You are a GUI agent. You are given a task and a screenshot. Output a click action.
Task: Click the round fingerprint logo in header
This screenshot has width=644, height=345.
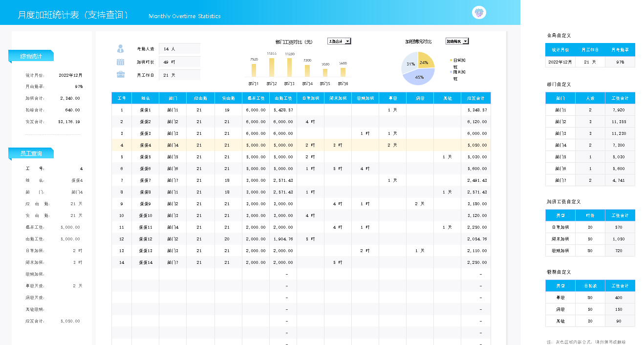coord(479,13)
